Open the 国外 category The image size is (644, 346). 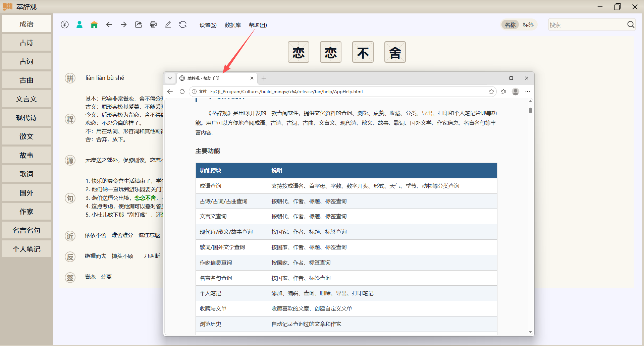(26, 193)
